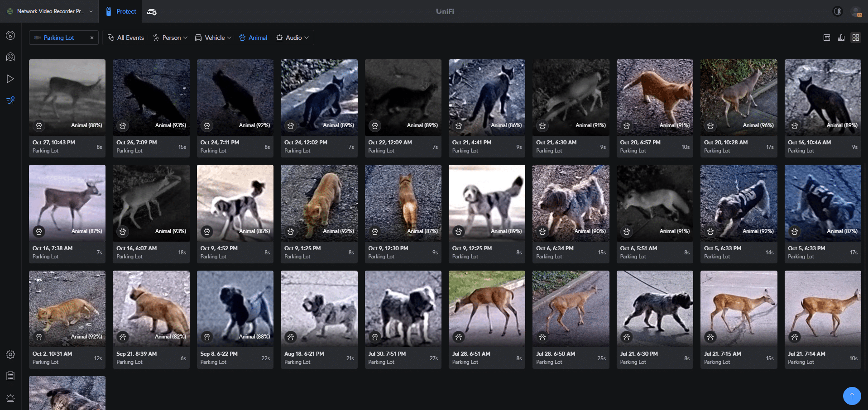
Task: Switch to list view layout
Action: 827,38
